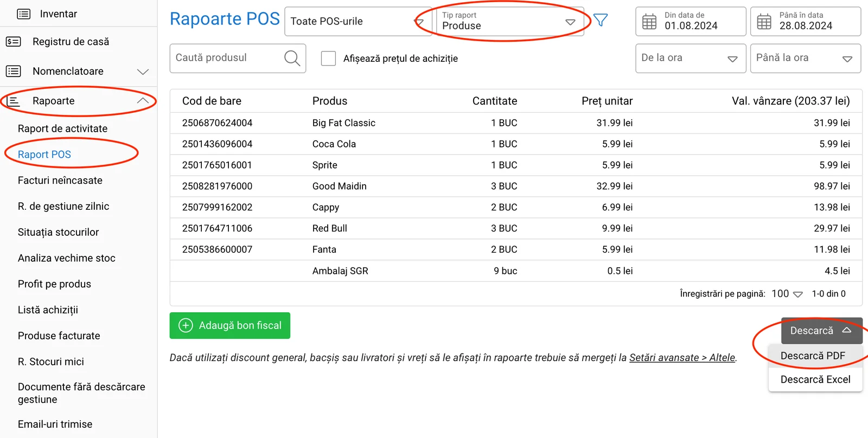
Task: Collapse the Rapoarte menu section
Action: (x=143, y=101)
